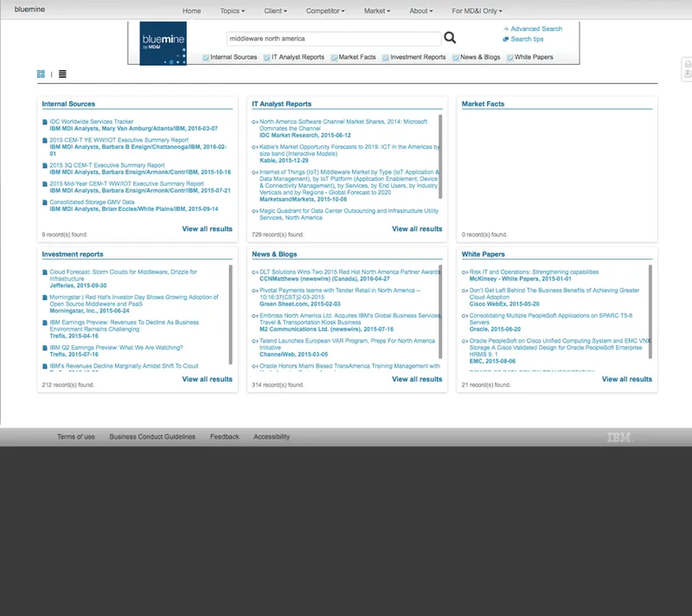Click link icon beside Magic Quadrant for Data Center
The width and height of the screenshot is (692, 616).
pyautogui.click(x=254, y=211)
